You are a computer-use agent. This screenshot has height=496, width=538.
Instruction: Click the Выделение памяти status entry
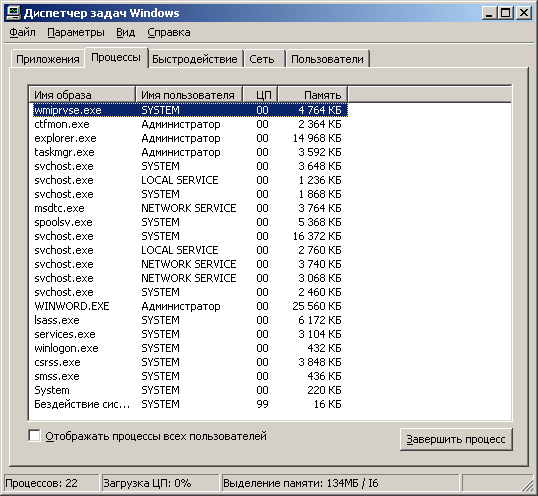pyautogui.click(x=340, y=483)
